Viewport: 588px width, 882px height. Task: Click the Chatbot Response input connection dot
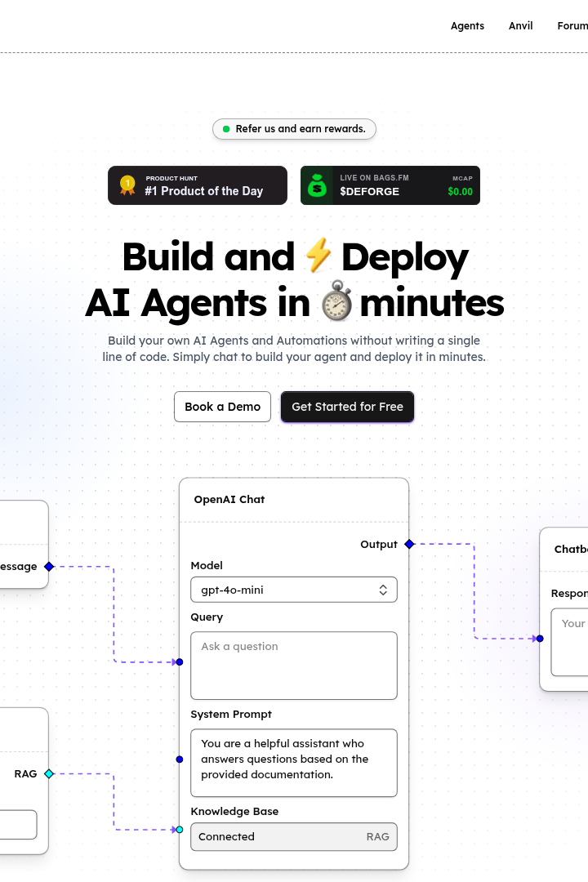(540, 639)
